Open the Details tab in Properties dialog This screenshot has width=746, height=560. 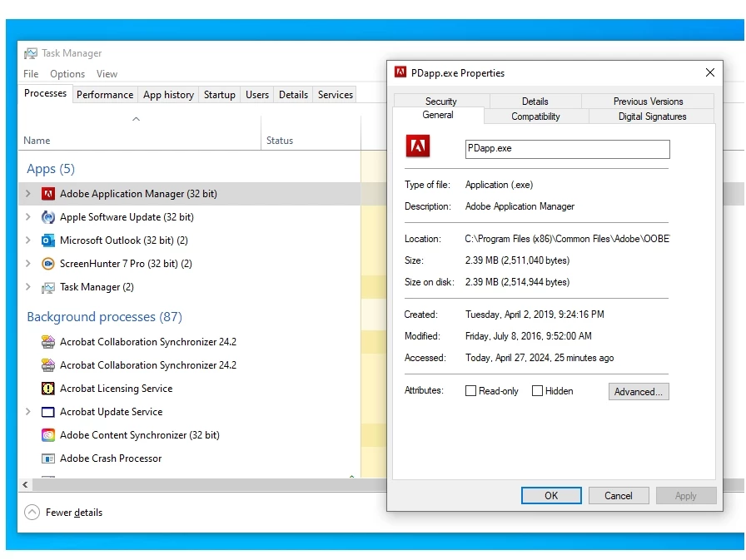pos(535,102)
